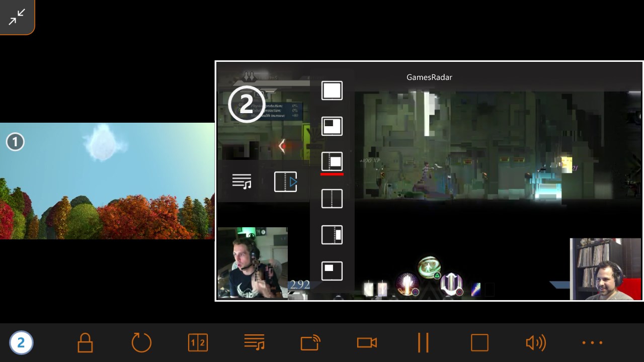The image size is (644, 362).
Task: Open the more options three dots menu
Action: click(592, 343)
